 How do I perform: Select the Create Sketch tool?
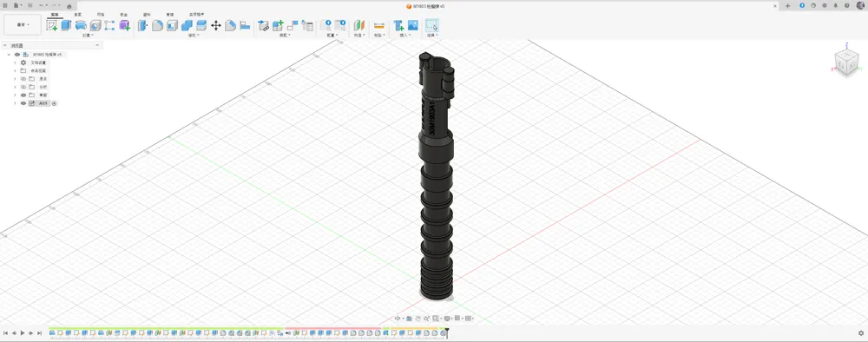[x=52, y=25]
